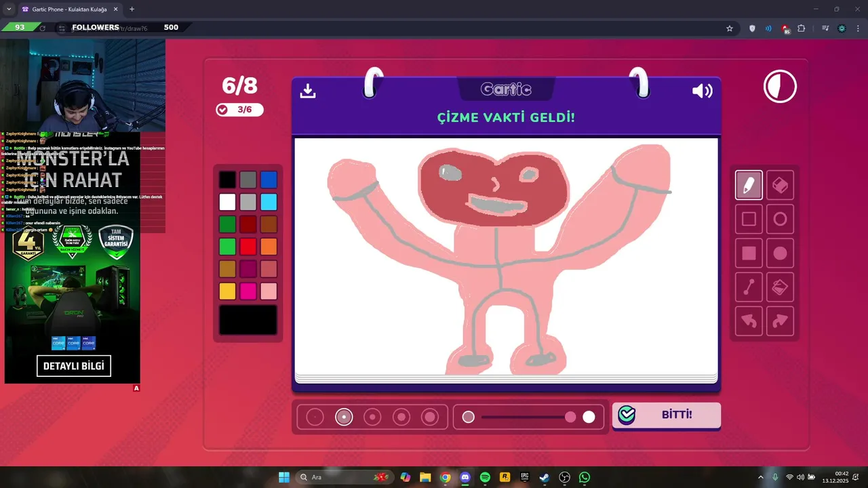Open File Explorer from the taskbar
This screenshot has height=488, width=868.
point(425,477)
